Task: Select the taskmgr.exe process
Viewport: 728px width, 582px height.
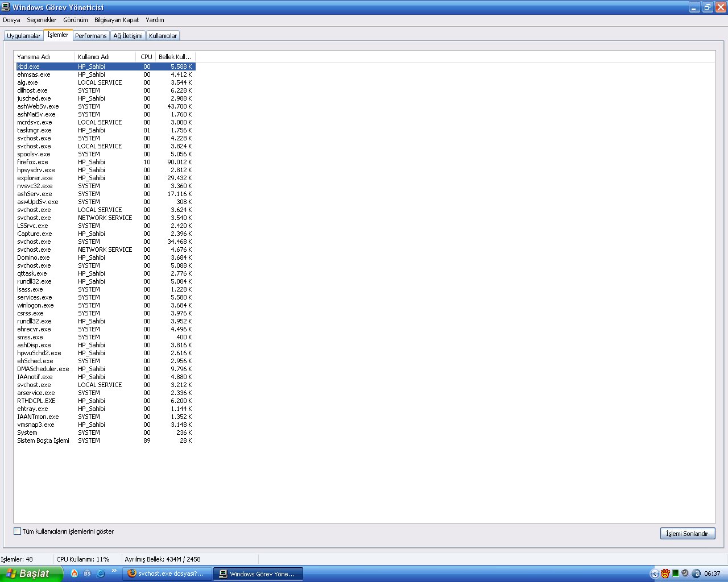Action: point(105,130)
